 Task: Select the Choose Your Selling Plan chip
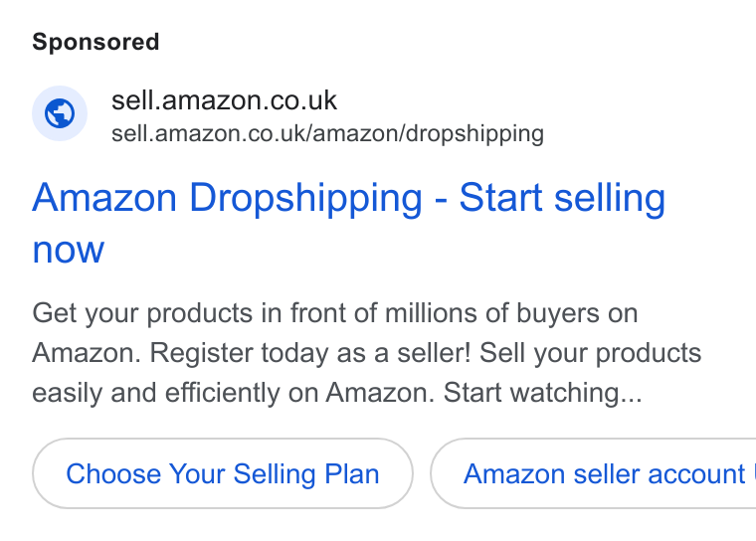(223, 473)
